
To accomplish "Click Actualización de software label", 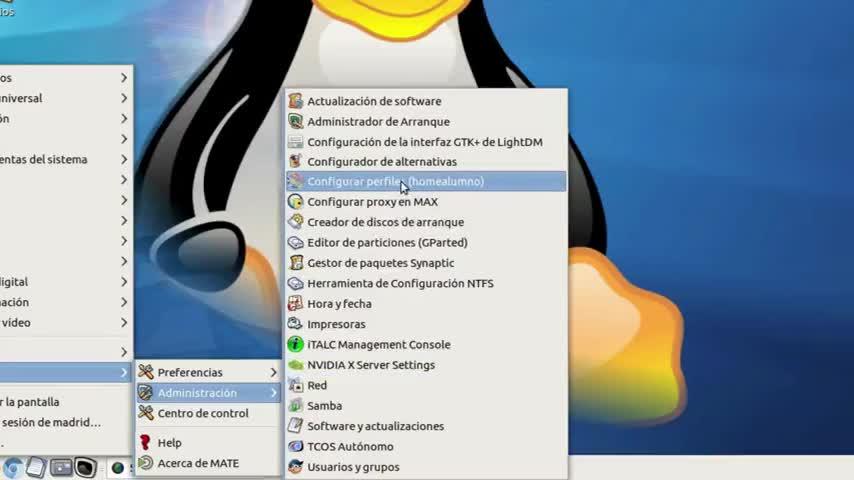I will click(374, 101).
